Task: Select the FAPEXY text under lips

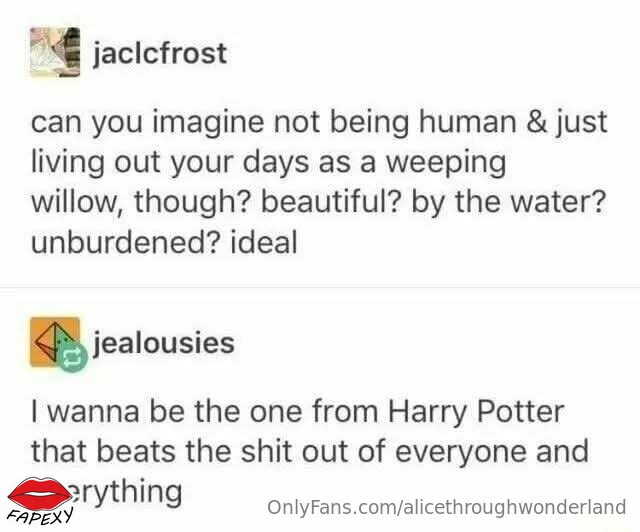Action: tap(40, 516)
